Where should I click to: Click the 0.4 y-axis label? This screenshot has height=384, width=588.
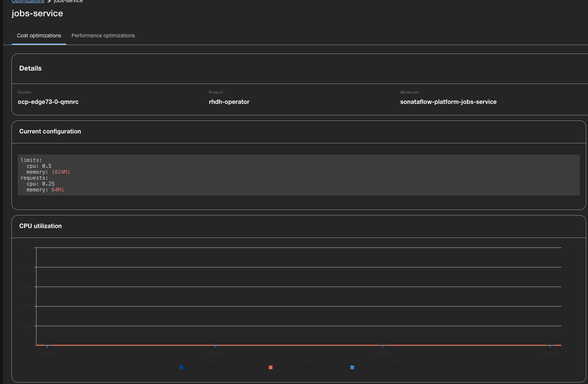[x=27, y=306]
